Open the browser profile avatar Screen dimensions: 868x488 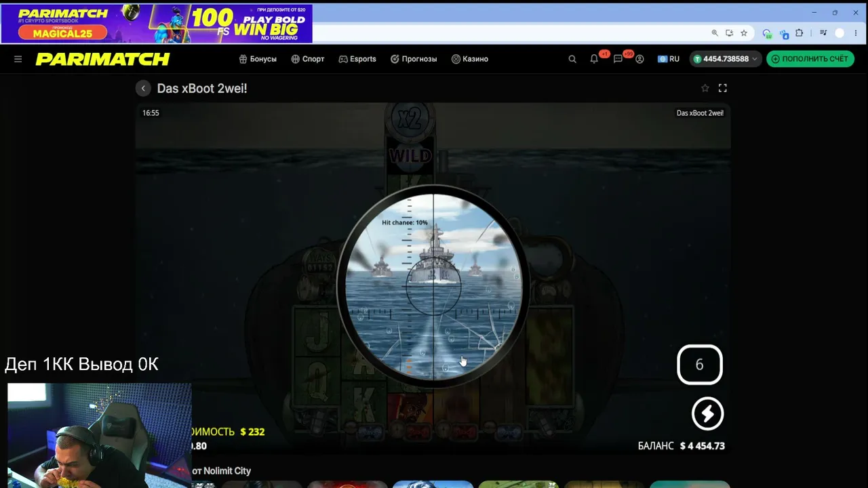tap(840, 33)
